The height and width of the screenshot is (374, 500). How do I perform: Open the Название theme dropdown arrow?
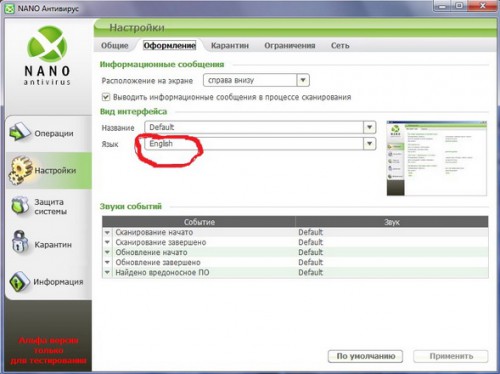[x=369, y=127]
